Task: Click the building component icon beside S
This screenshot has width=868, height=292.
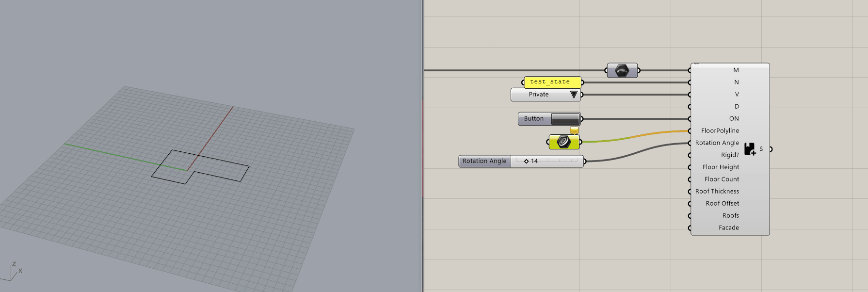Action: (x=750, y=149)
